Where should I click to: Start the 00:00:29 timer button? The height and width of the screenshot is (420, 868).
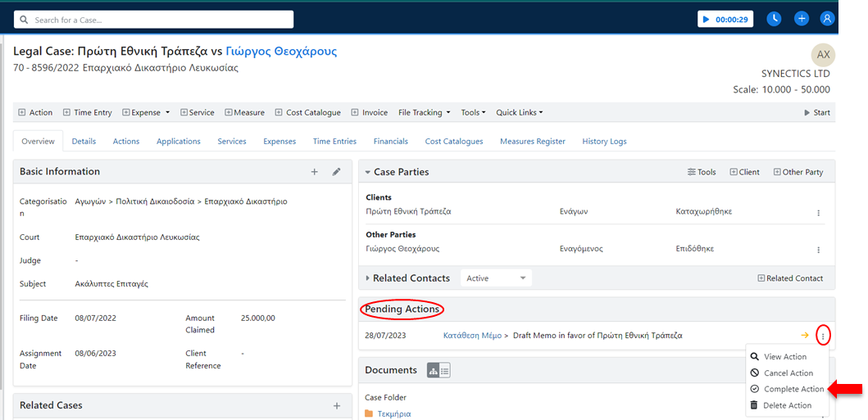click(725, 19)
